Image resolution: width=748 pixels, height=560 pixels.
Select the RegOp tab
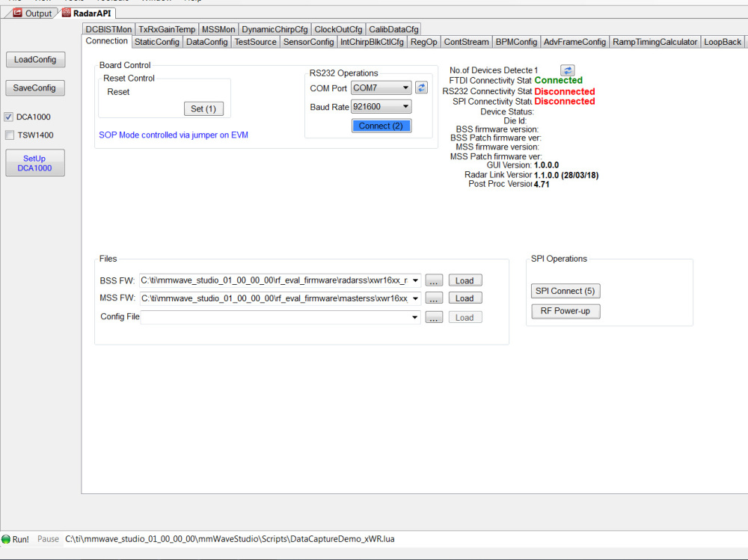pyautogui.click(x=424, y=42)
